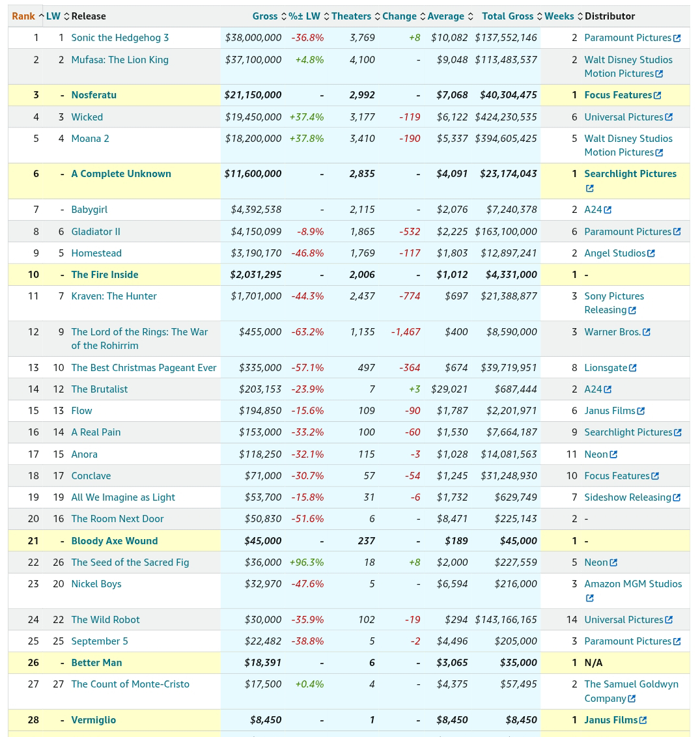This screenshot has height=737, width=700.
Task: Open external link icon beside Sideshow Releasing
Action: point(677,498)
